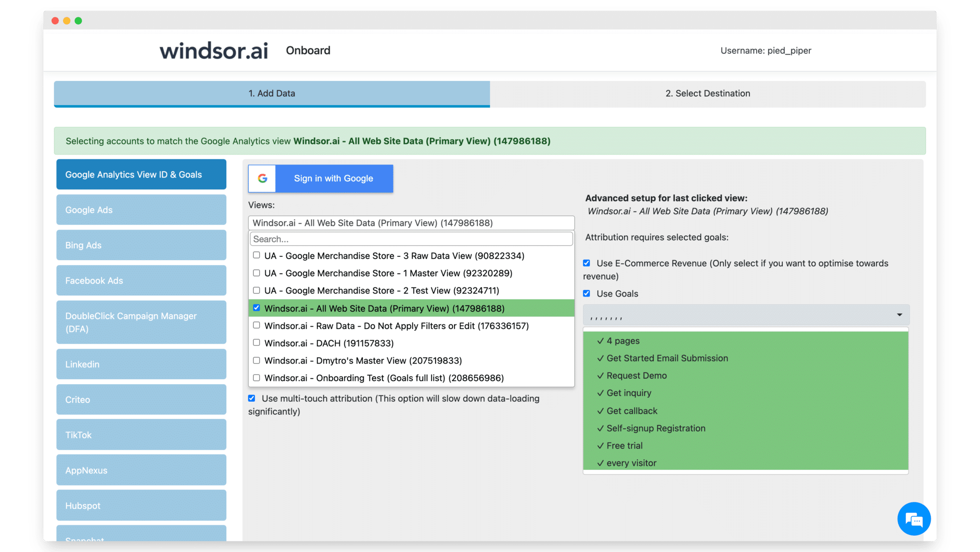Click the Google "G" icon on the sign-in button
Viewport: 980px width, 552px height.
pos(262,178)
